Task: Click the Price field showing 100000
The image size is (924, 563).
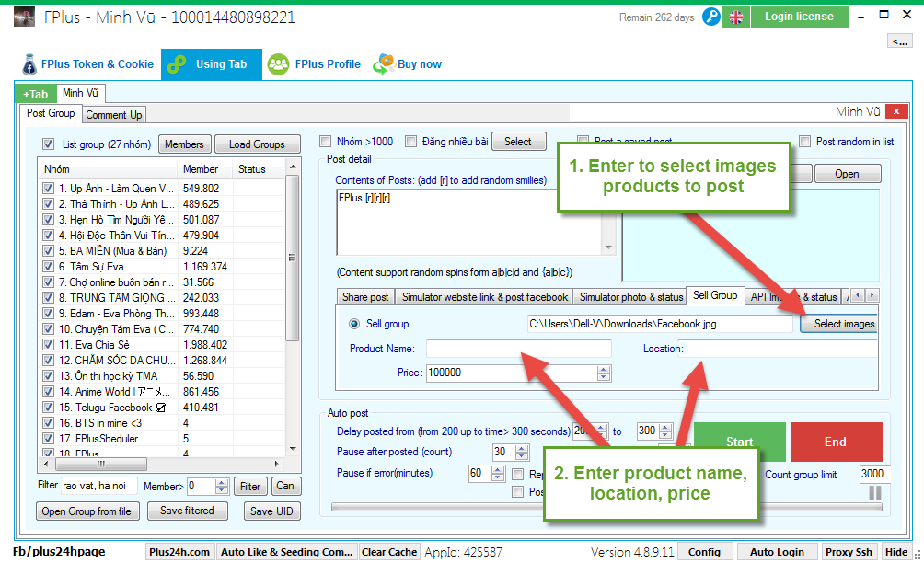Action: point(512,373)
